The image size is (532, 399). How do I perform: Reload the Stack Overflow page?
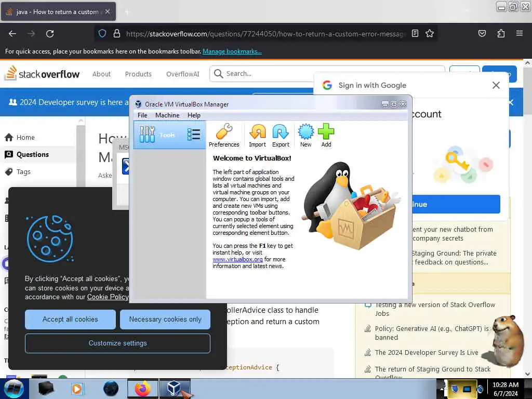50,34
